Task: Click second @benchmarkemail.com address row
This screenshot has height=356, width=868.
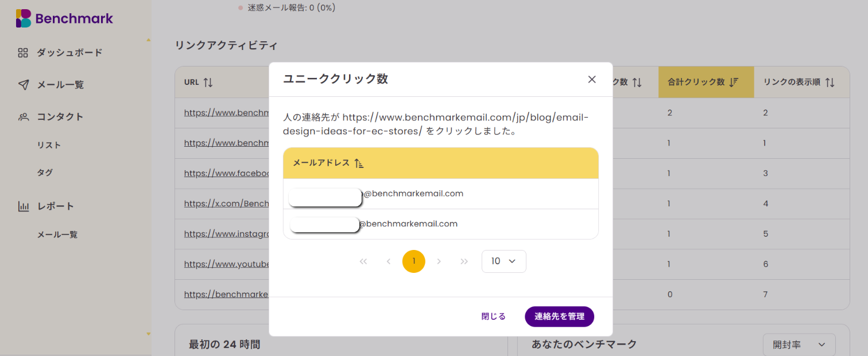Action: tap(441, 224)
